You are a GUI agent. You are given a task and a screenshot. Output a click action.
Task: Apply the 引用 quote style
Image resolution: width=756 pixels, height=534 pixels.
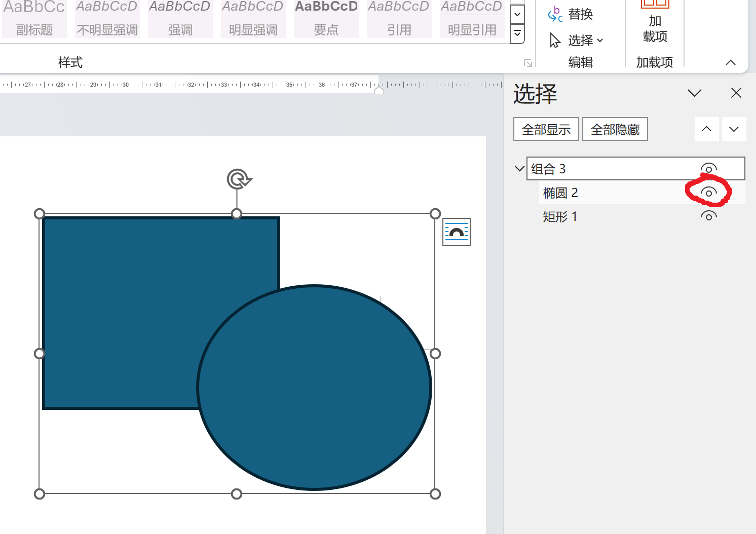(399, 18)
